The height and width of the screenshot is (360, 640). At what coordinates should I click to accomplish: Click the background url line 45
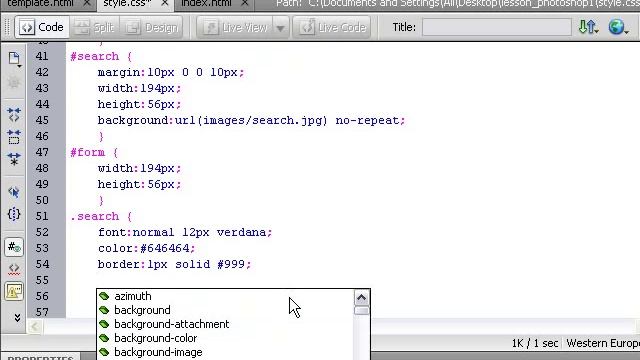tap(251, 120)
